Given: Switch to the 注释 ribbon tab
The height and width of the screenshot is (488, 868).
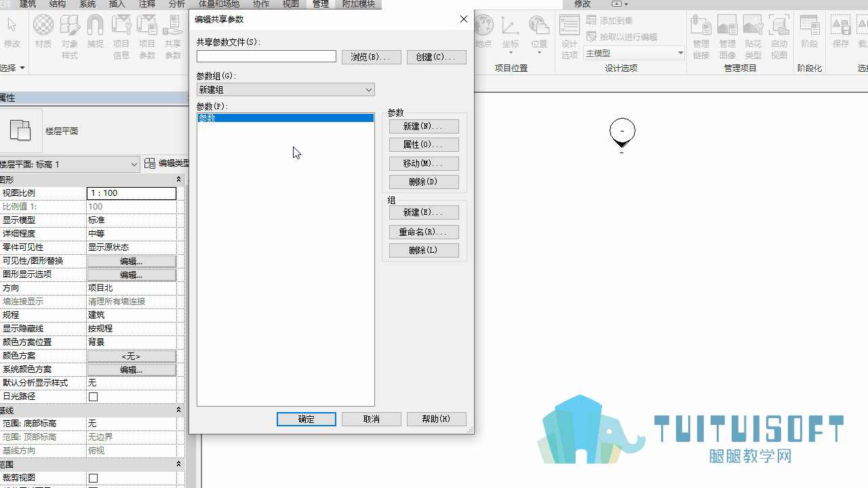Looking at the screenshot, I should click(x=147, y=4).
